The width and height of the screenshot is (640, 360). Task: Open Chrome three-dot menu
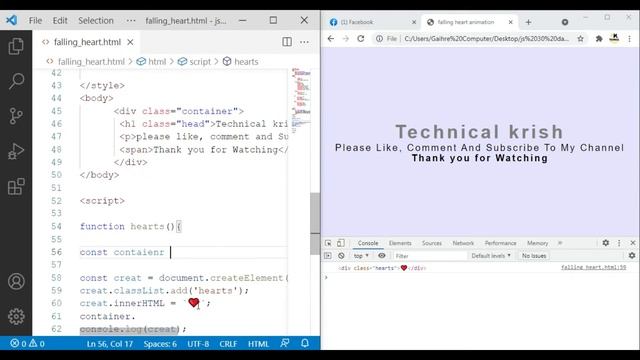pos(629,39)
